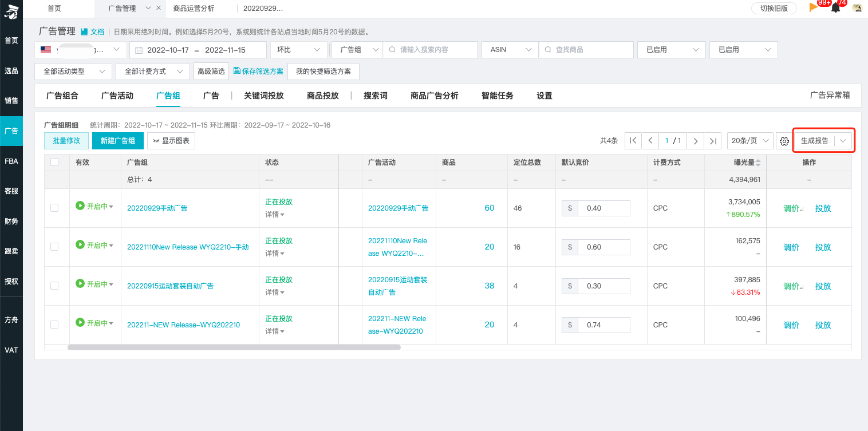
Task: Go to first page of results
Action: click(x=633, y=141)
